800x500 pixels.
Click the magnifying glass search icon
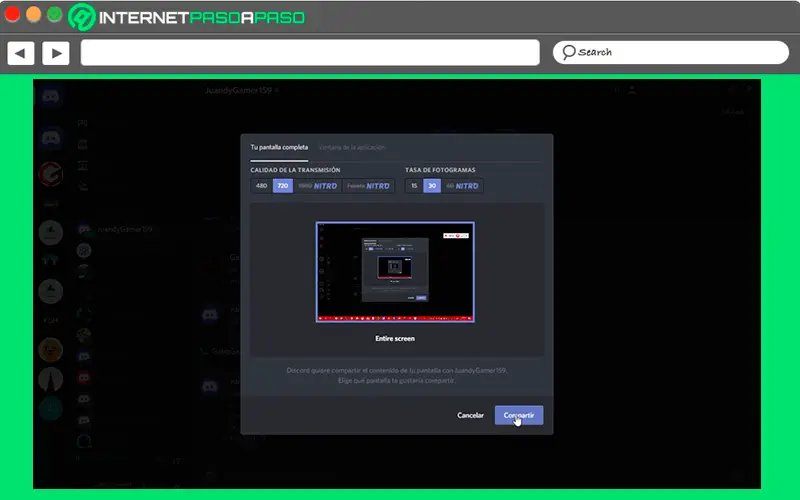568,52
